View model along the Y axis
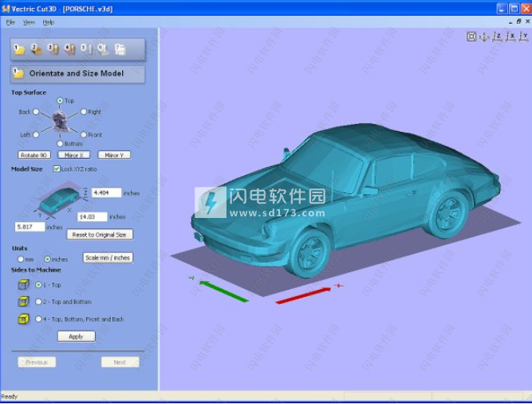532x404 pixels. pos(523,37)
